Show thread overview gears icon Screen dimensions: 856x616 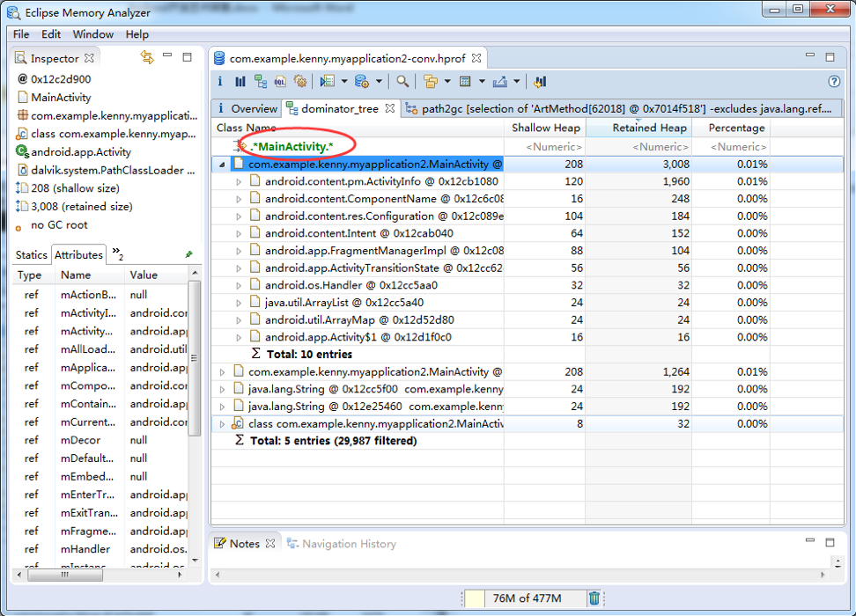(299, 82)
